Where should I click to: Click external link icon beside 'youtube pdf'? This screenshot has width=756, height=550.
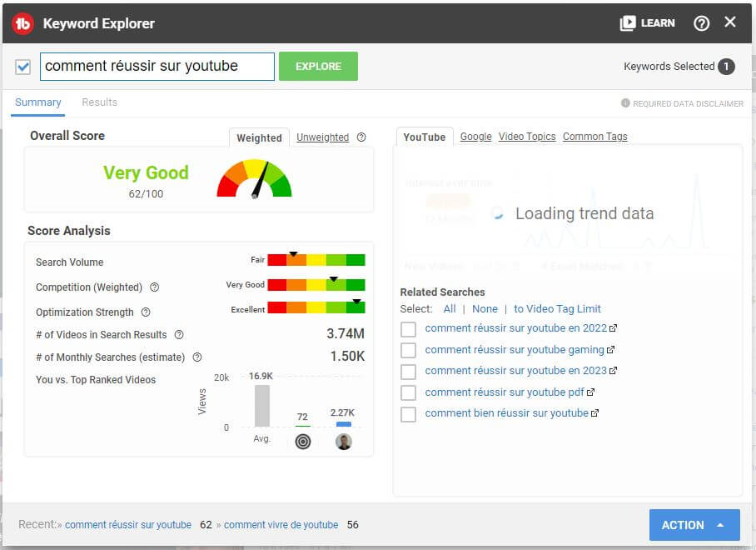pos(590,392)
